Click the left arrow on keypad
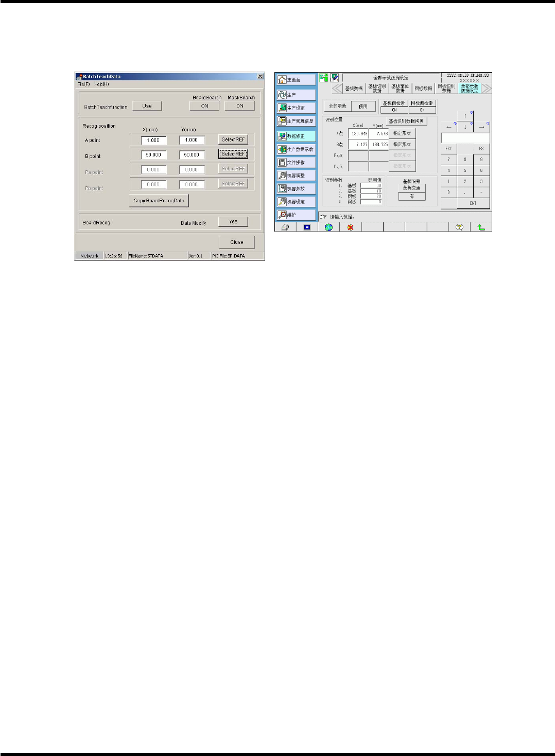The height and width of the screenshot is (756, 555). point(449,127)
